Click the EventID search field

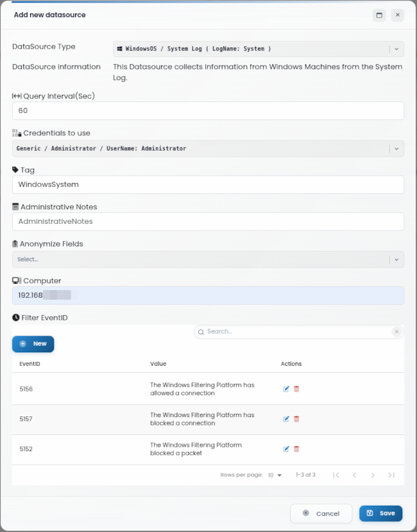pos(297,332)
